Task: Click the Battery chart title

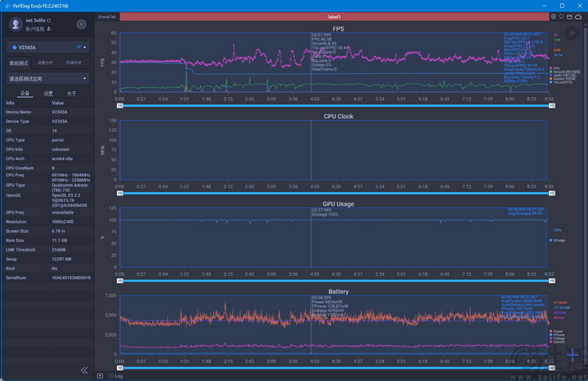Action: click(338, 292)
